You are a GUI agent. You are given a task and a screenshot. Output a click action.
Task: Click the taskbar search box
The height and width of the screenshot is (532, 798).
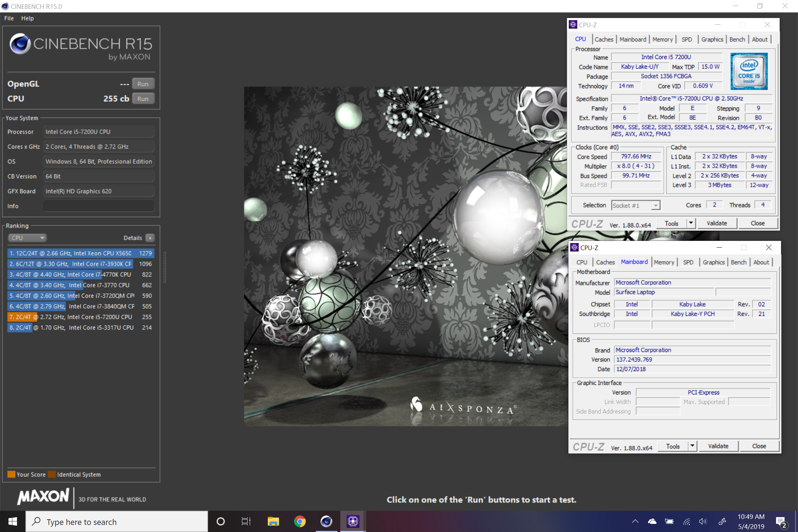(117, 521)
